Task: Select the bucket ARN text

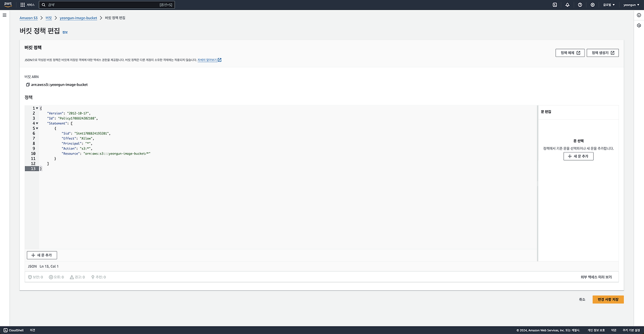Action: 59,85
